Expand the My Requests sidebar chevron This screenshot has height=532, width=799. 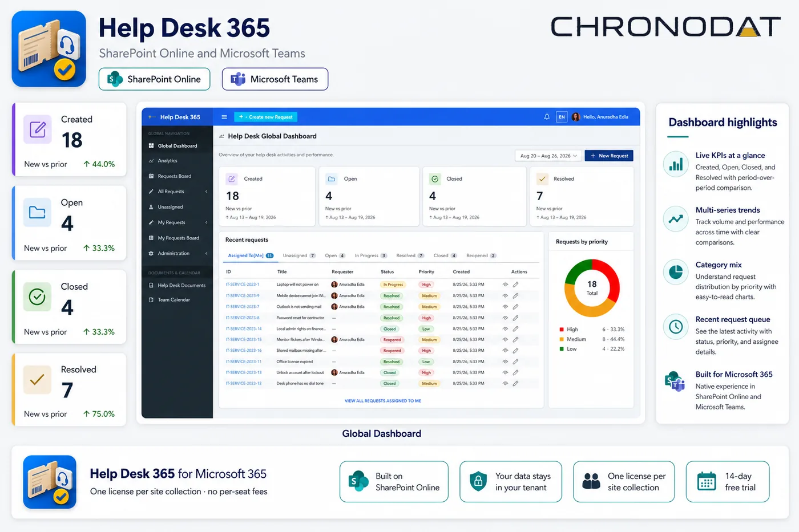click(206, 222)
